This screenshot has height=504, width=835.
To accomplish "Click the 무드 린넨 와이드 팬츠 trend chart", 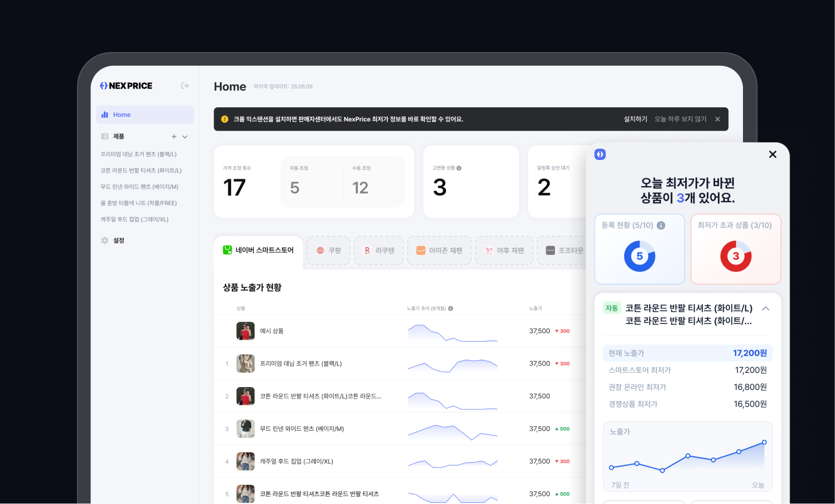I will [453, 431].
